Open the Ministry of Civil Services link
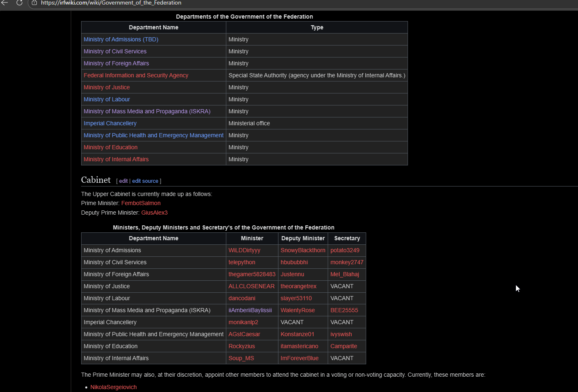This screenshot has height=392, width=578. click(x=115, y=51)
